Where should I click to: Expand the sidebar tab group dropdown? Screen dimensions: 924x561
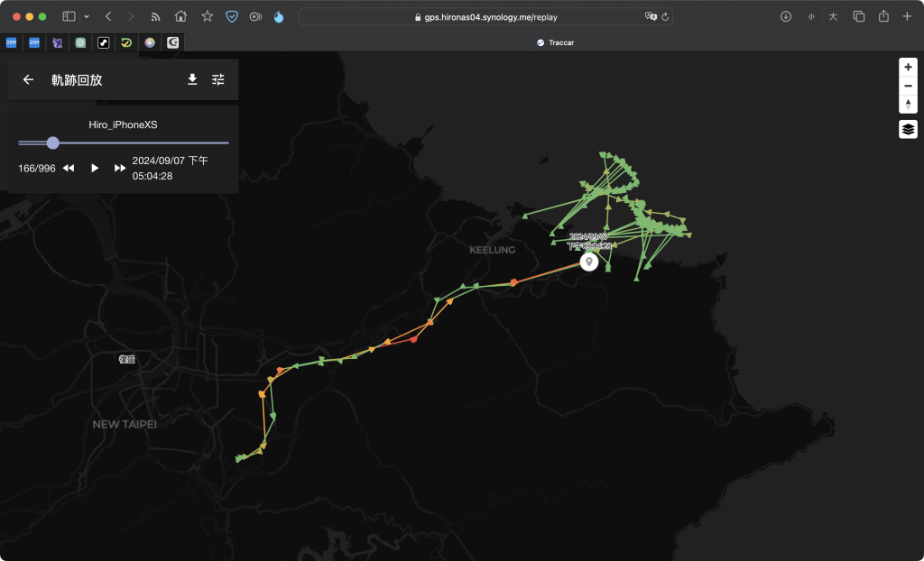(x=87, y=16)
